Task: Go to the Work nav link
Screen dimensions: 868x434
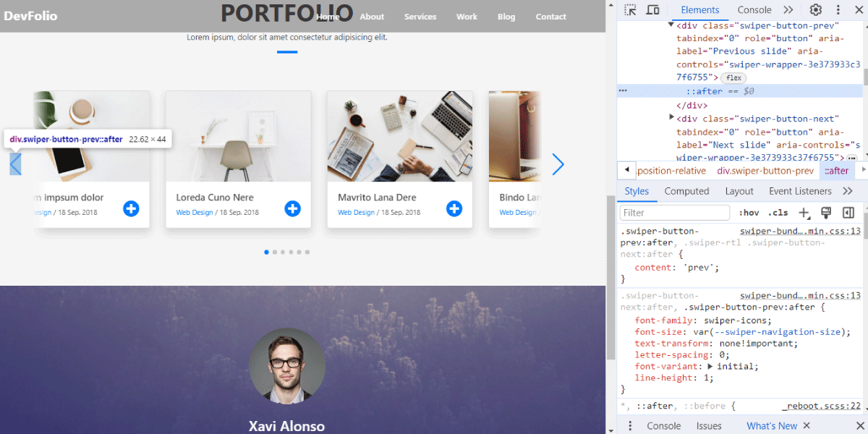Action: (x=467, y=17)
